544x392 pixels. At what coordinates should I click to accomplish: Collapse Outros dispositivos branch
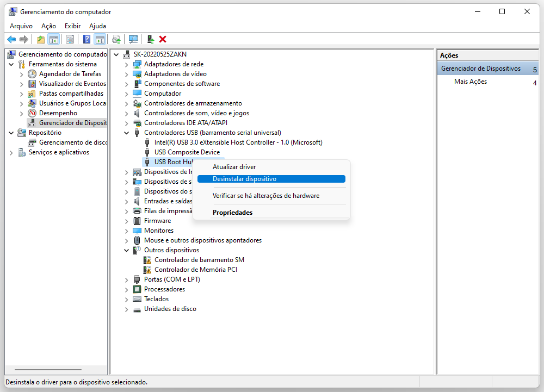coord(127,250)
